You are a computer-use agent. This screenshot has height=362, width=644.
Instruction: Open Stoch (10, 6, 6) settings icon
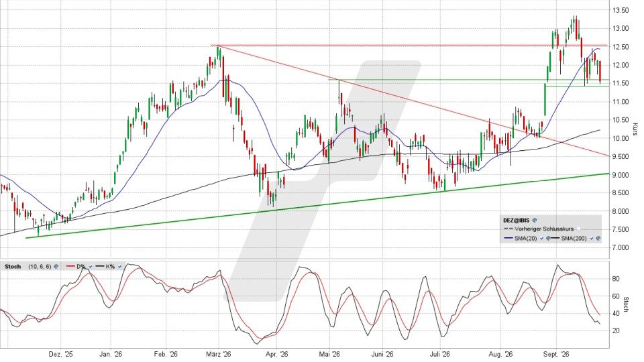56,266
